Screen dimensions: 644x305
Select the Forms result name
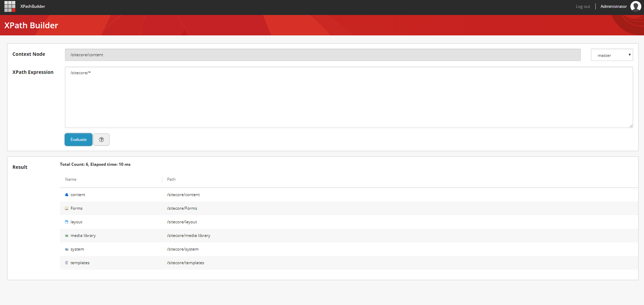[77, 208]
